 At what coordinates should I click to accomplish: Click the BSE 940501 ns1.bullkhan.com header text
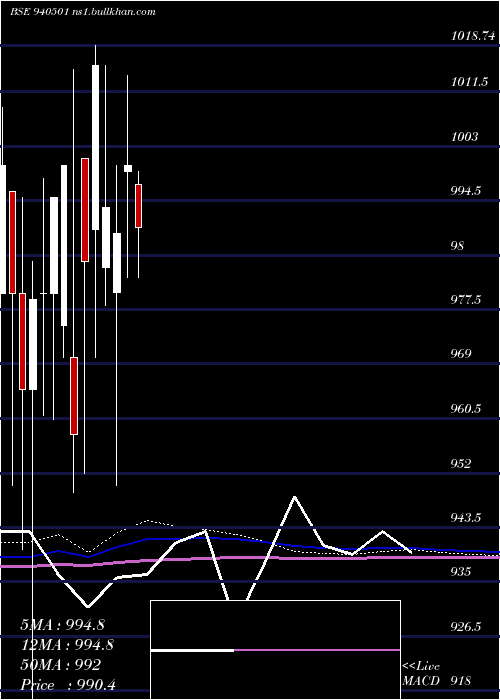coord(83,12)
